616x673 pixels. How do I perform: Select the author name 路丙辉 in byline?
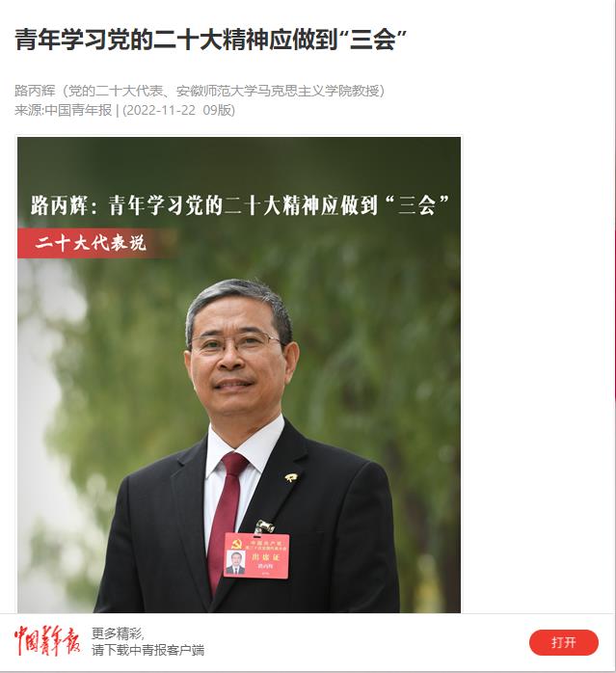(35, 91)
